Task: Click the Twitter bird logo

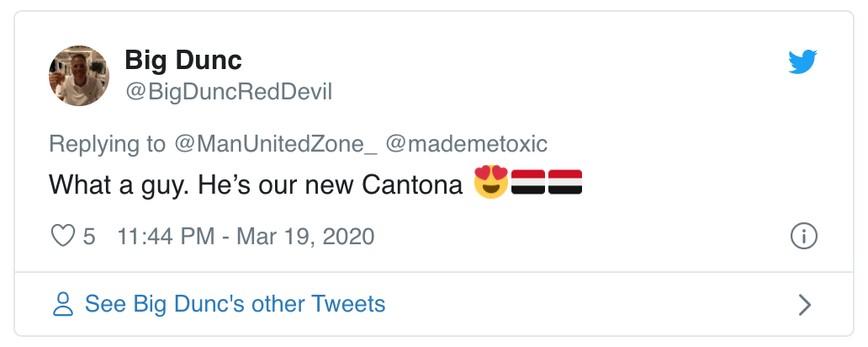Action: click(x=802, y=63)
